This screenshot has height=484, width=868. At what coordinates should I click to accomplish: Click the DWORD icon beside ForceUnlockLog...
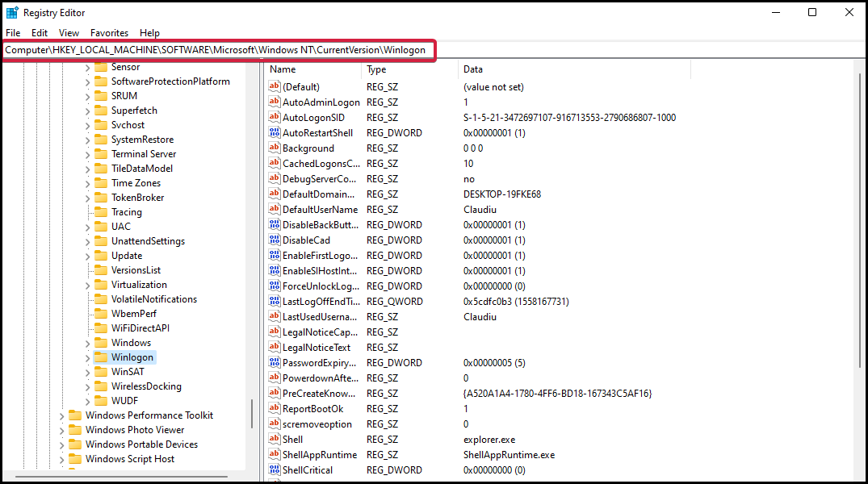(x=274, y=286)
